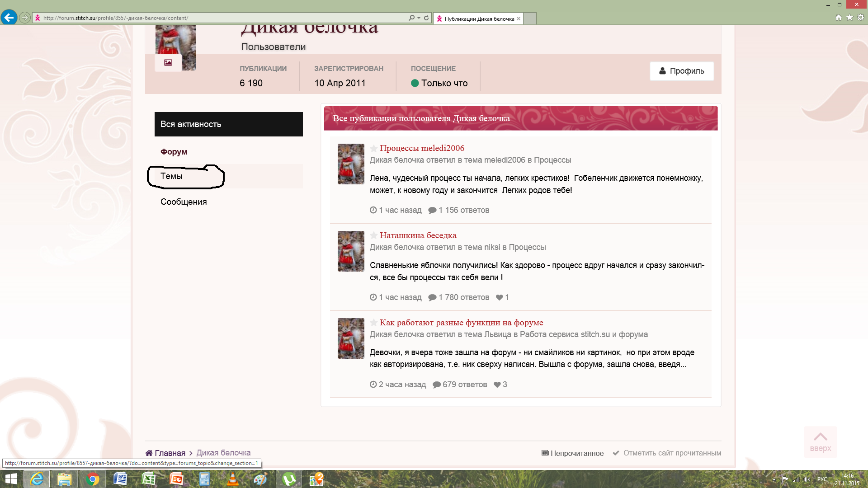This screenshot has height=488, width=868.
Task: Click the avatar thumbnail beside Наташкина беседка
Action: click(351, 251)
